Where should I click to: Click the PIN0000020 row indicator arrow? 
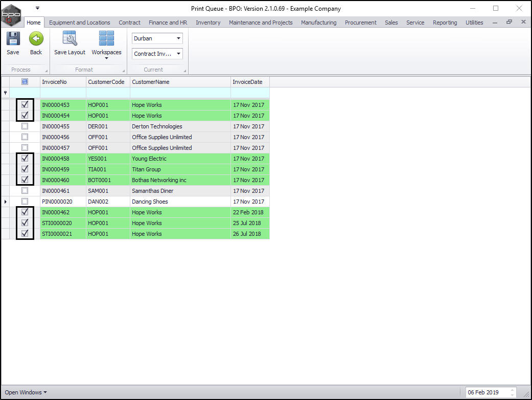click(5, 202)
